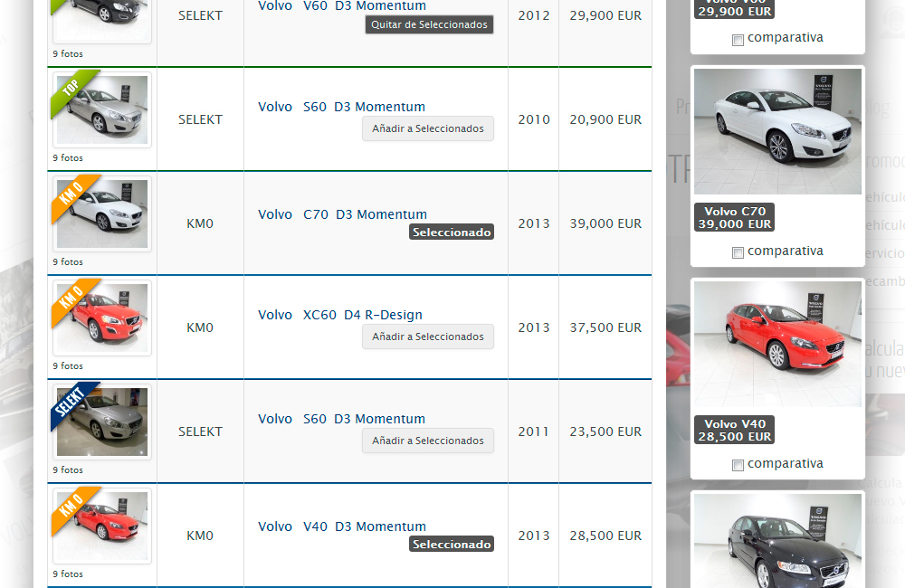This screenshot has height=588, width=905.
Task: Click the Volvo C70 39,000 EUR sidebar label
Action: pyautogui.click(x=734, y=217)
